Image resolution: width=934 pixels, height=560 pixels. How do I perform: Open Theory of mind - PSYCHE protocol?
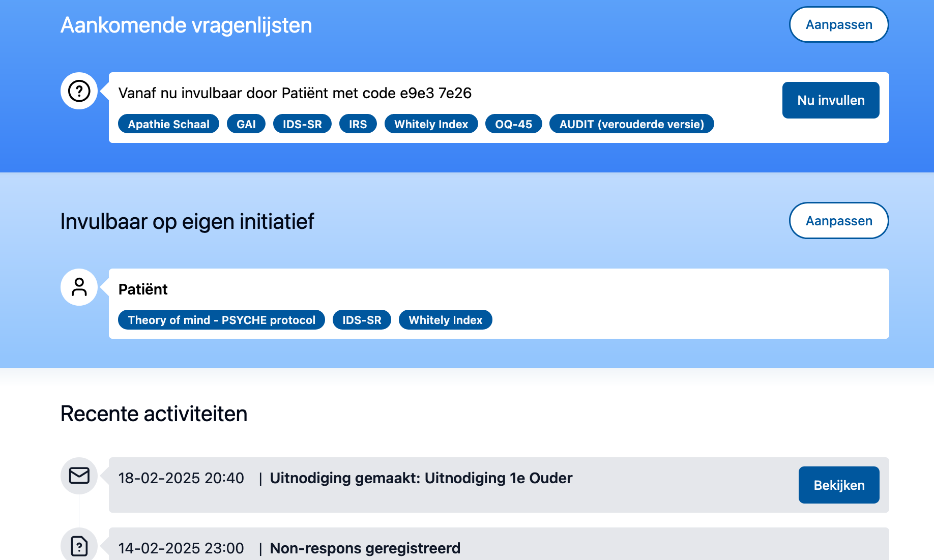click(221, 319)
